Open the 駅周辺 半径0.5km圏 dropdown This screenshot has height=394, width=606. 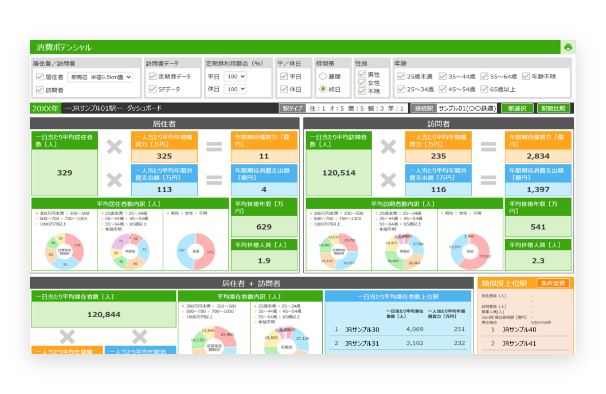[100, 77]
